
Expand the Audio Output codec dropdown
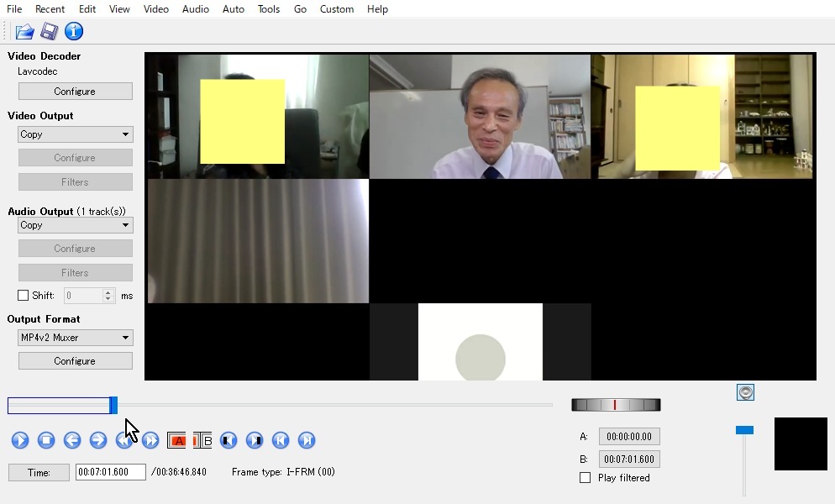point(75,225)
